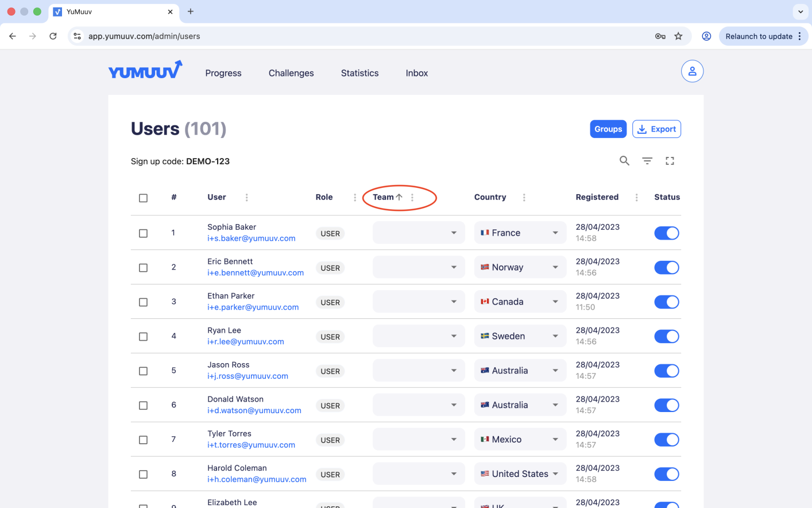
Task: Toggle full screen table view
Action: tap(670, 161)
